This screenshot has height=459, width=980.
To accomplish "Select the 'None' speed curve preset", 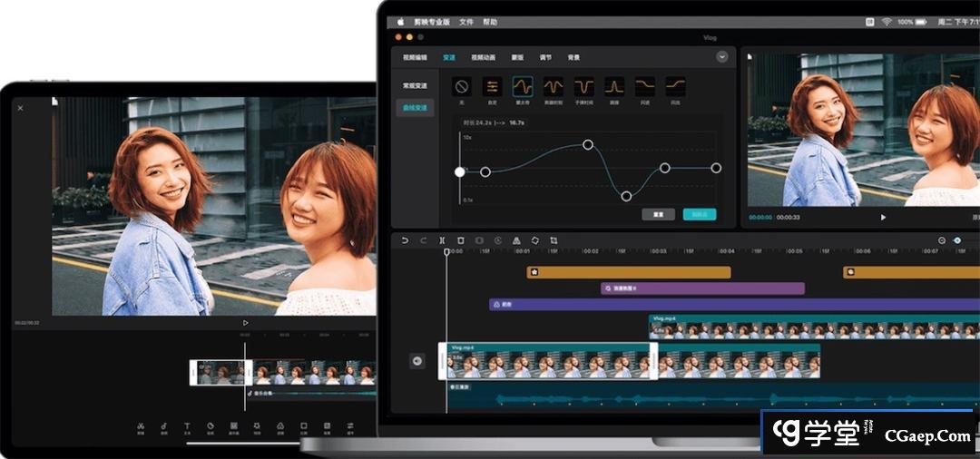I will [x=462, y=87].
